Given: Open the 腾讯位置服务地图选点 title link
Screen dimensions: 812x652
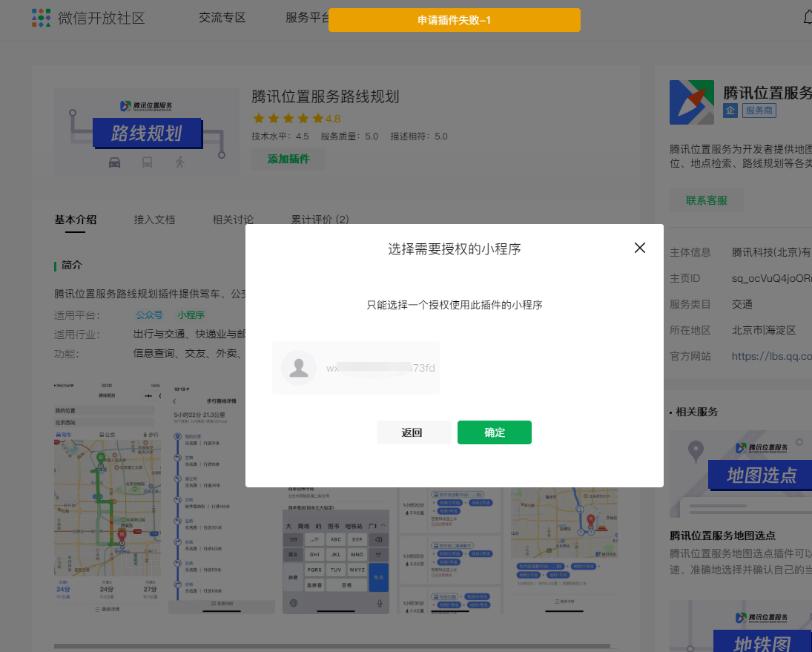Looking at the screenshot, I should coord(722,536).
